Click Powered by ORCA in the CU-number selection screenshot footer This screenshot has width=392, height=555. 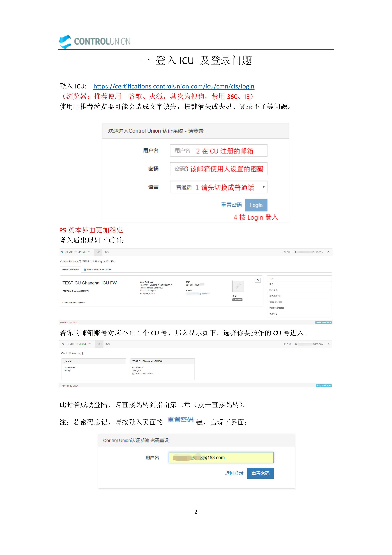point(70,386)
